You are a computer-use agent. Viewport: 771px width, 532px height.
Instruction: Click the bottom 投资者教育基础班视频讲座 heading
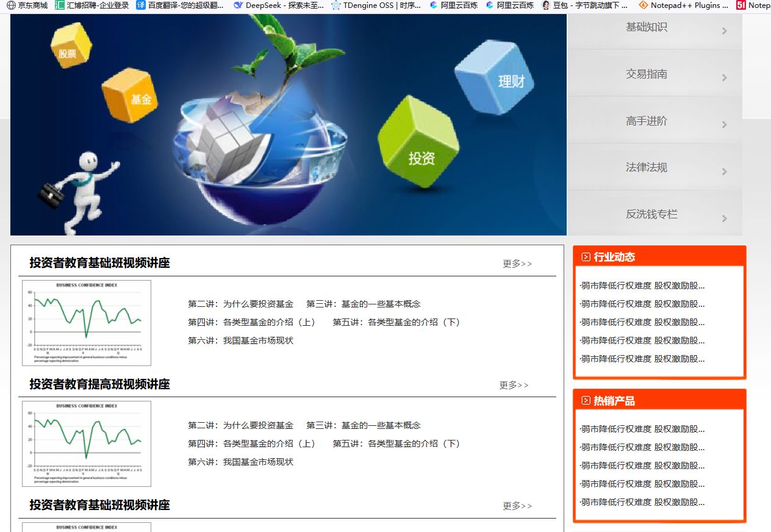click(x=99, y=505)
